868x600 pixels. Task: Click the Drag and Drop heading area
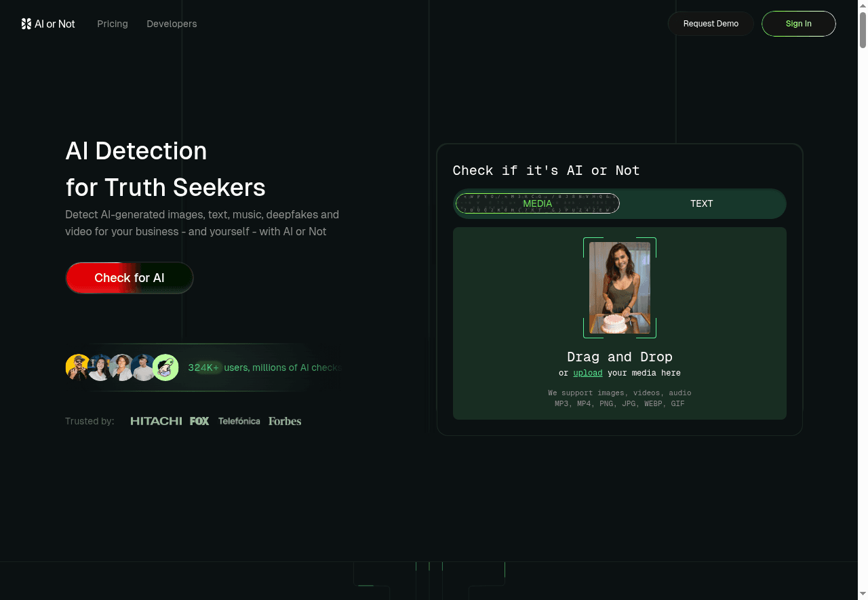click(x=619, y=357)
